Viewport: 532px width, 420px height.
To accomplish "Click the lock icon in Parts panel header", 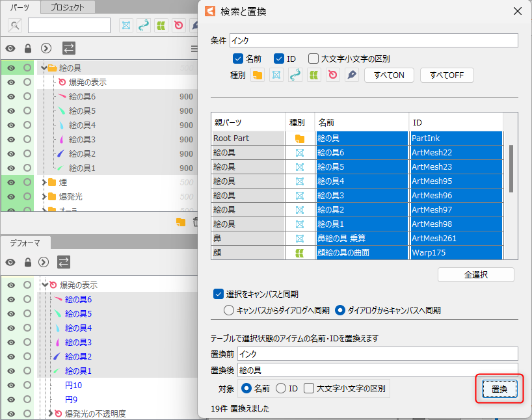I will coord(27,48).
